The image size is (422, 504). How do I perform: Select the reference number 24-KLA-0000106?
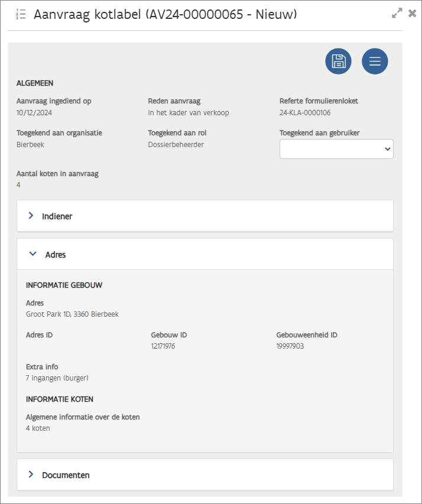point(305,113)
